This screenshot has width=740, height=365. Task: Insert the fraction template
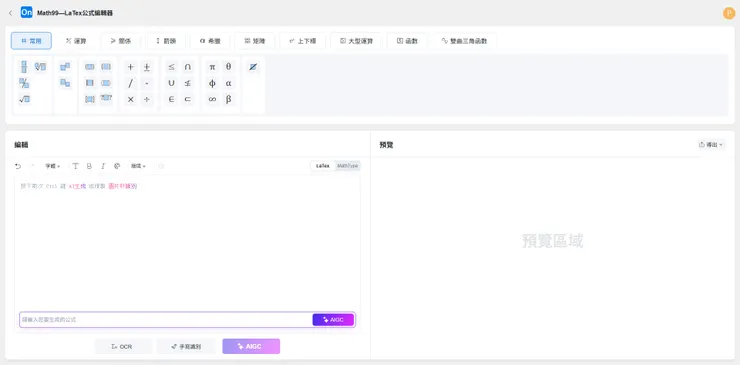24,67
